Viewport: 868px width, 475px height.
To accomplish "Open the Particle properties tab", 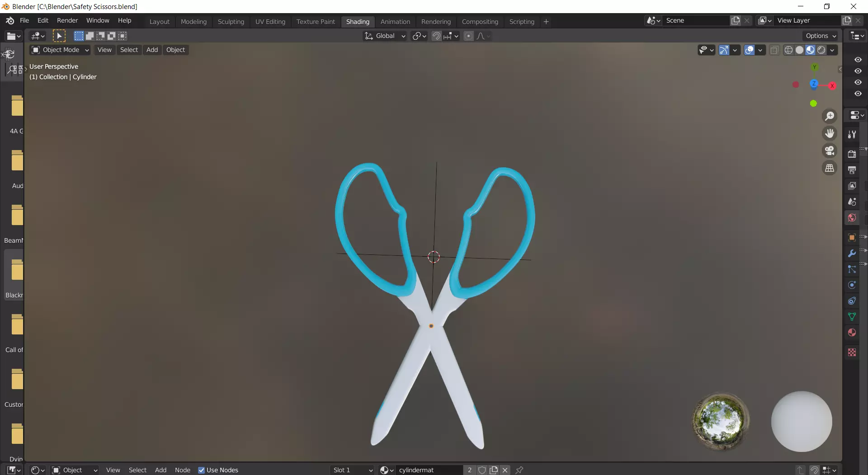I will [x=852, y=269].
